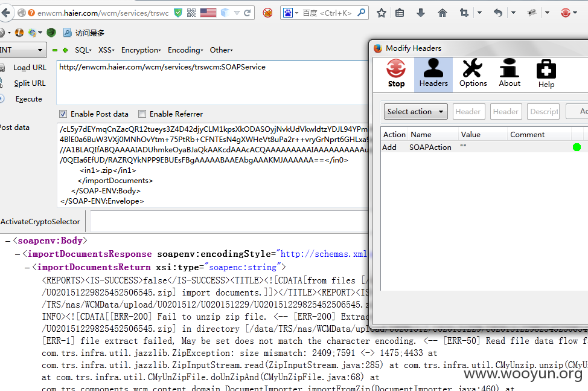Viewport: 588px width, 391px height.
Task: Select the SOAPAction header row
Action: pos(484,147)
